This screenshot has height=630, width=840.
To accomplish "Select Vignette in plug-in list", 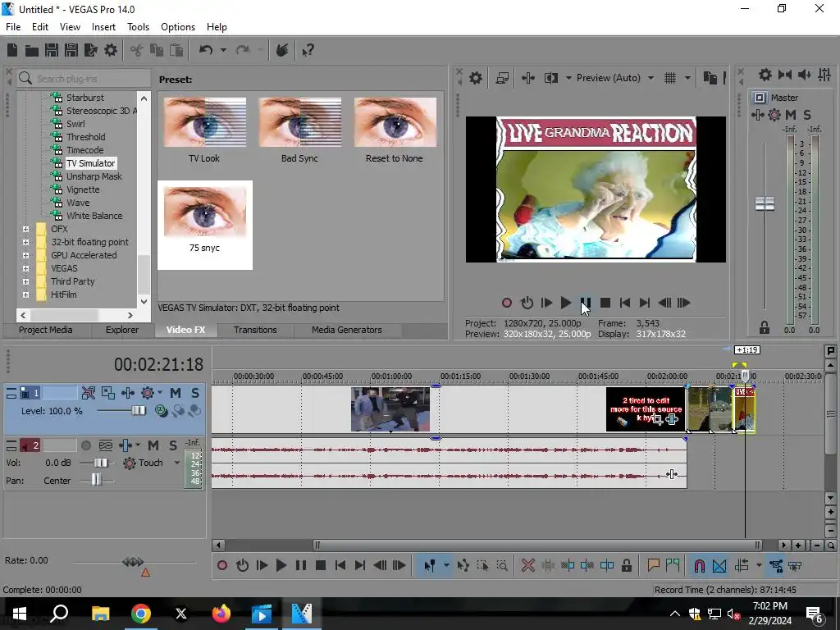I will (83, 189).
